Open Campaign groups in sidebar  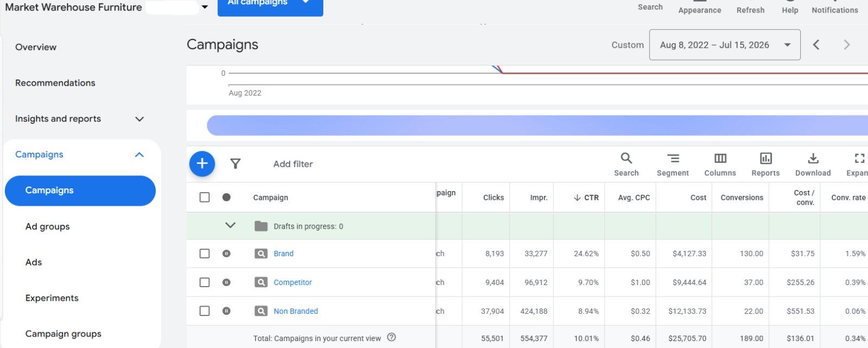click(63, 334)
